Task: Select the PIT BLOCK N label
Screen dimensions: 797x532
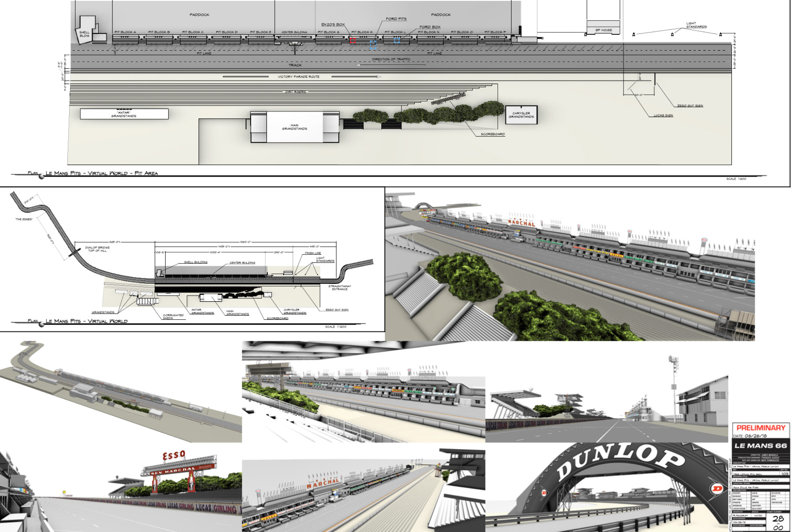Action: point(429,32)
